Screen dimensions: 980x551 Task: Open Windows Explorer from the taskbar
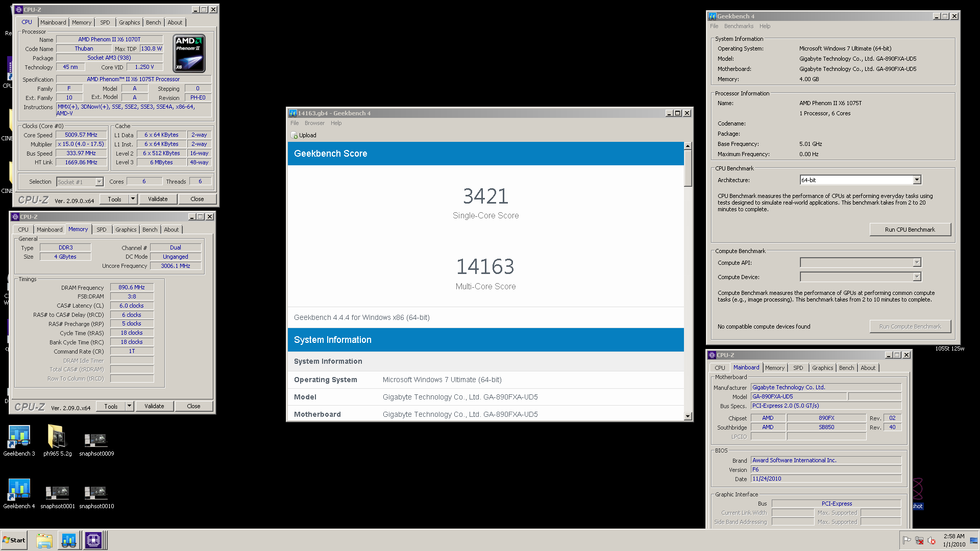44,540
